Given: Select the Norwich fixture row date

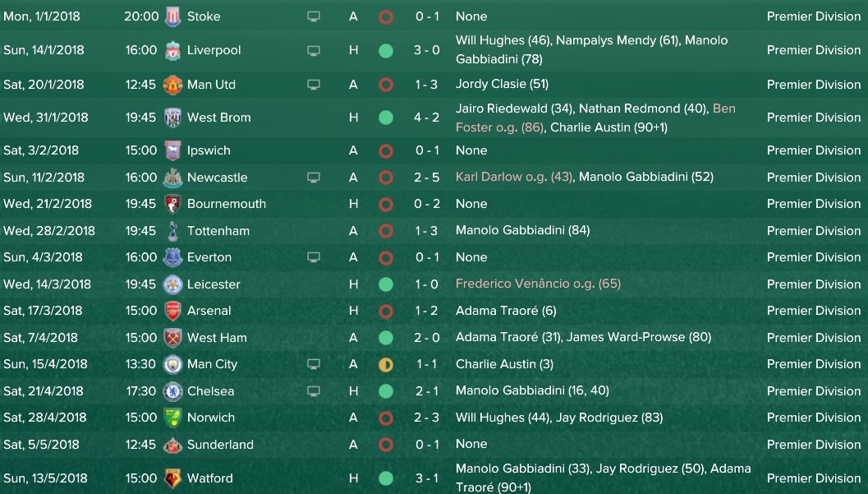Looking at the screenshot, I should 45,418.
